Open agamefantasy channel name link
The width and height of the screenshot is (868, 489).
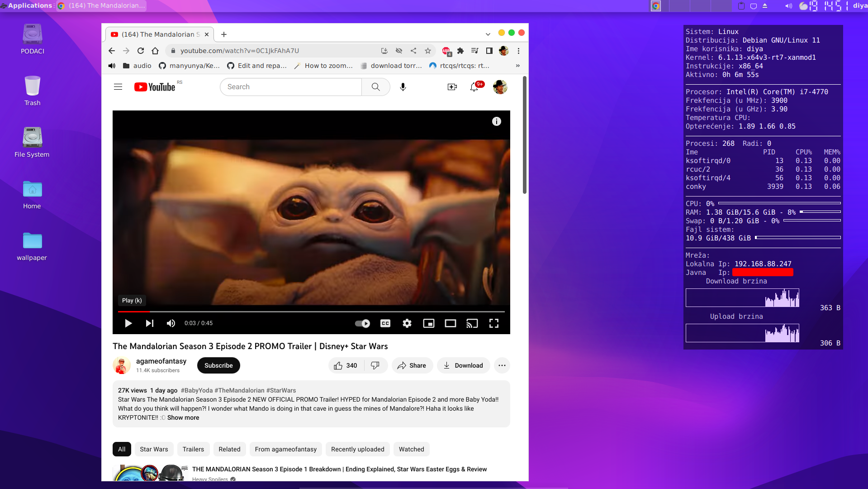click(161, 361)
